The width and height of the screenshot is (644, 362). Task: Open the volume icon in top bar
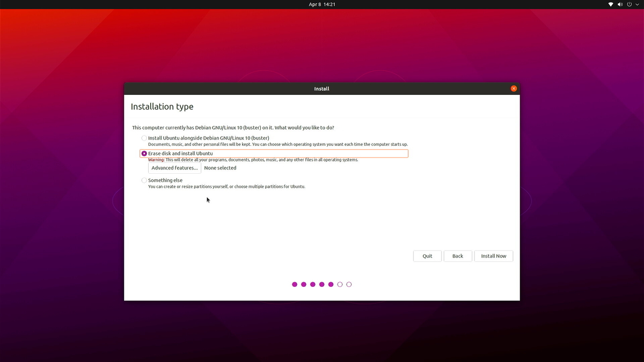click(620, 4)
